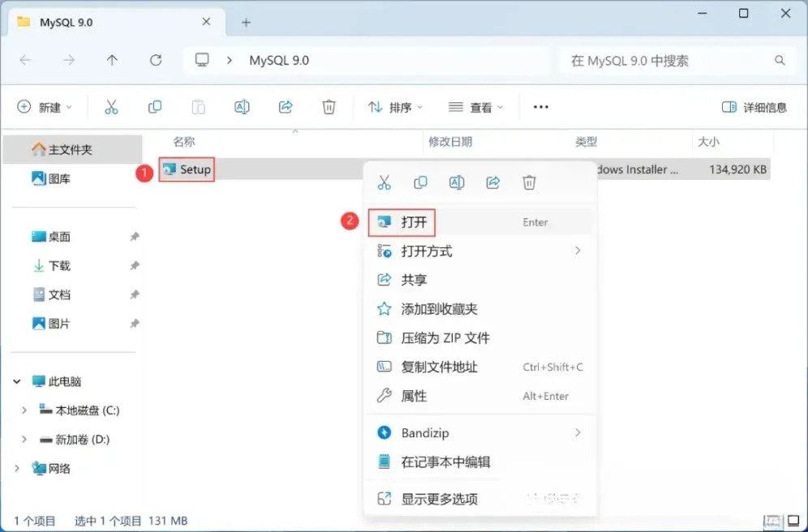This screenshot has width=808, height=532.
Task: Click the context menu Copy icon
Action: click(x=420, y=182)
